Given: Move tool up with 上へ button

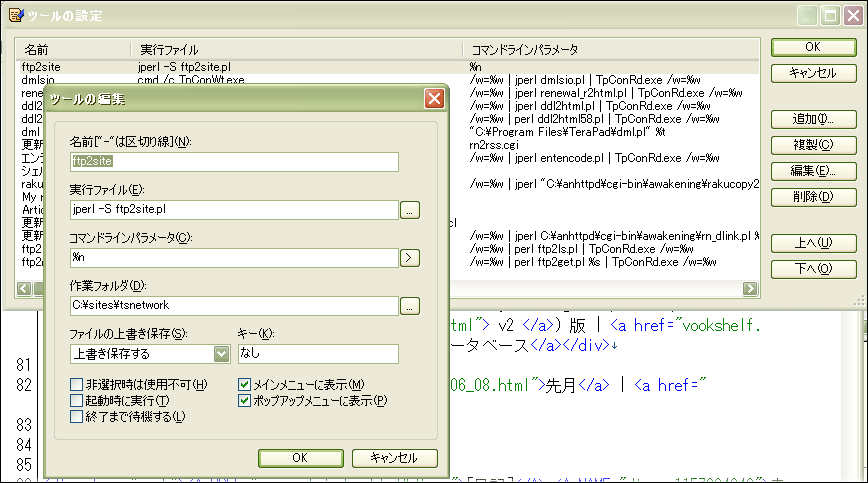Looking at the screenshot, I should [x=813, y=243].
